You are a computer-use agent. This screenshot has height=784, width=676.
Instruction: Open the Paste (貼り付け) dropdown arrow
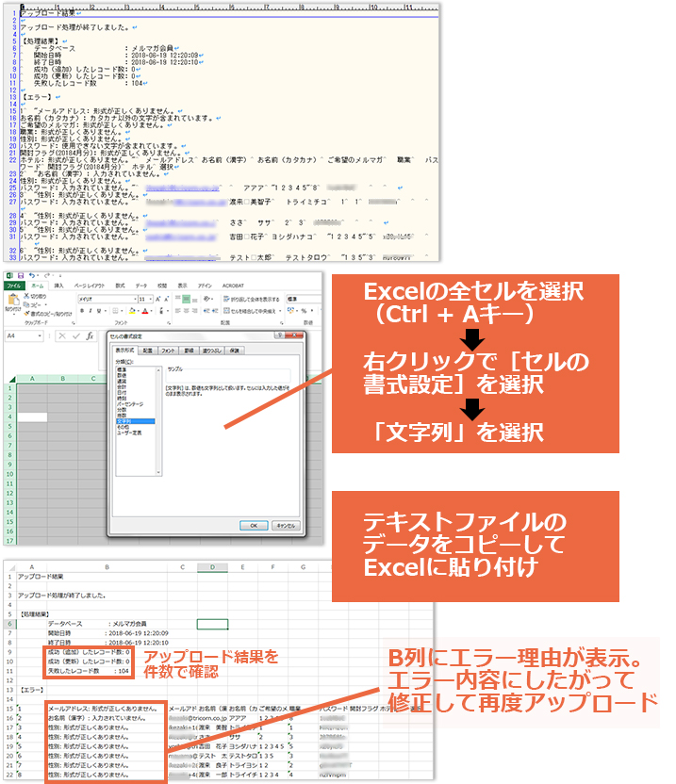tap(14, 315)
